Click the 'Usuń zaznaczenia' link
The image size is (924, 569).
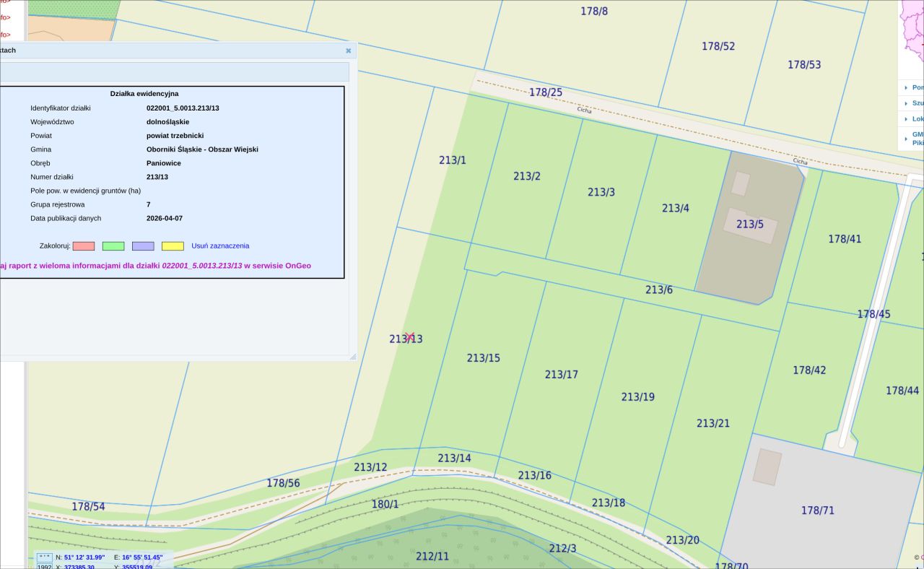[x=220, y=246]
